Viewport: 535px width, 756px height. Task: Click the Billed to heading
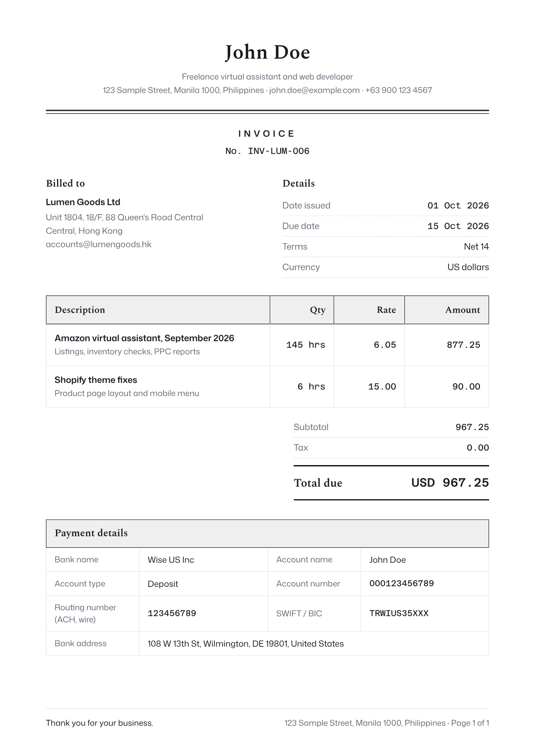(66, 183)
